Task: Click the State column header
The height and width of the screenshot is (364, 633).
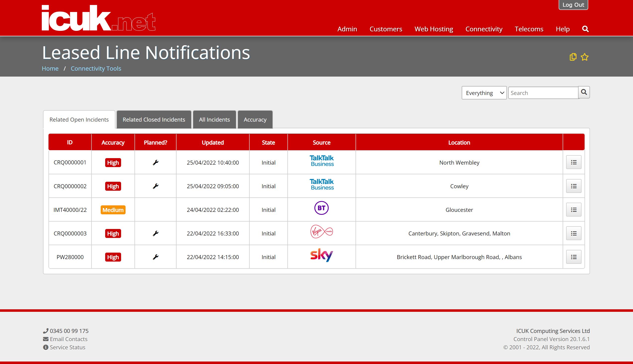Action: pos(268,142)
